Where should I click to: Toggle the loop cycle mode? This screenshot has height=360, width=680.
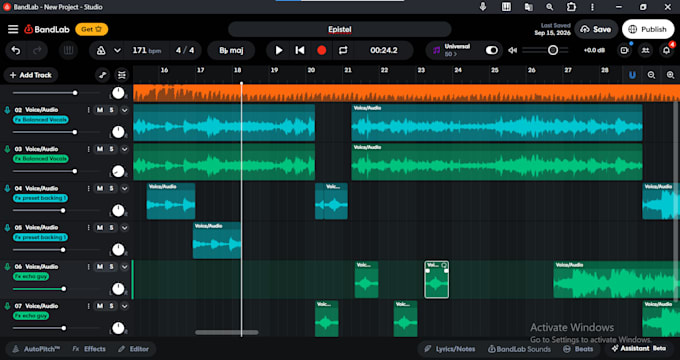343,51
